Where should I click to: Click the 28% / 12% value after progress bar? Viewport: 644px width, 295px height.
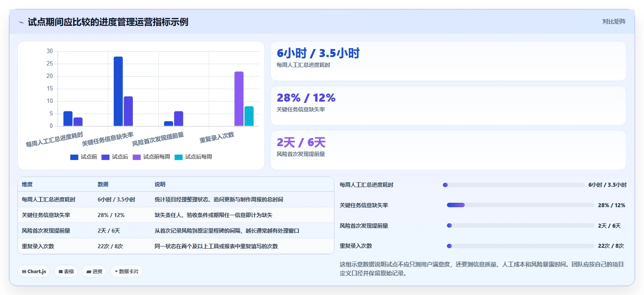pyautogui.click(x=611, y=205)
